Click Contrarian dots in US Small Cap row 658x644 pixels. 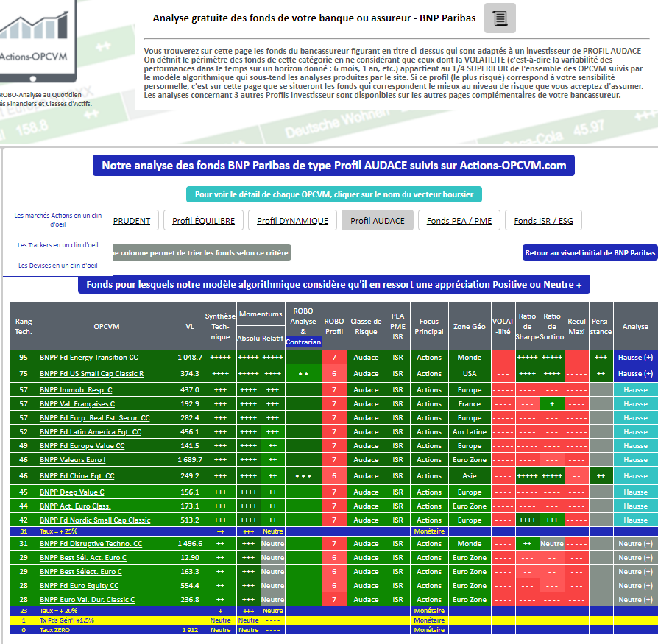(x=303, y=373)
